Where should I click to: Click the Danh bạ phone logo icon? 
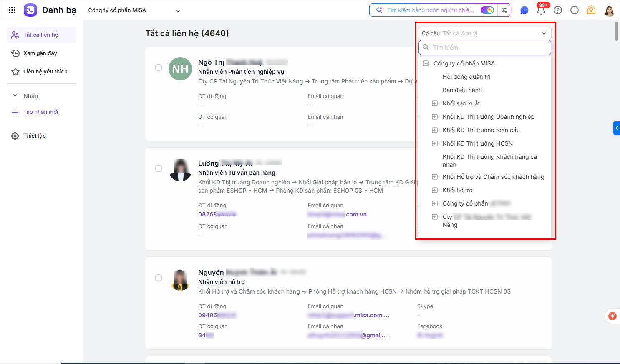pos(30,10)
